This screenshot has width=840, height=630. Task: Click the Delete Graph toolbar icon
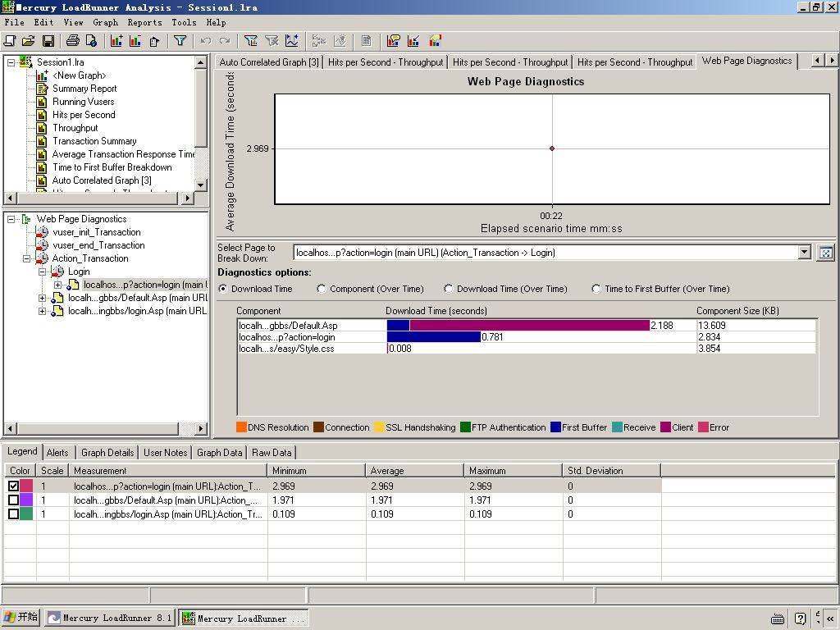point(135,41)
